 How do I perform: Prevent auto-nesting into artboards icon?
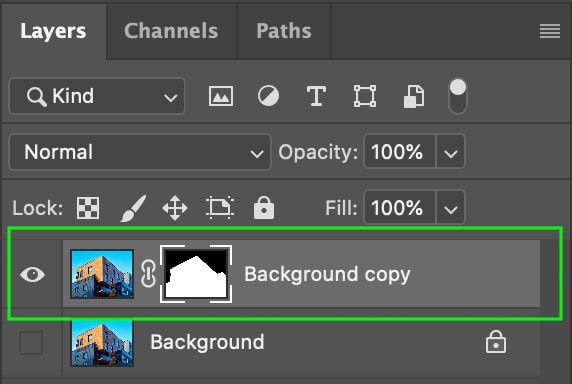pos(220,208)
